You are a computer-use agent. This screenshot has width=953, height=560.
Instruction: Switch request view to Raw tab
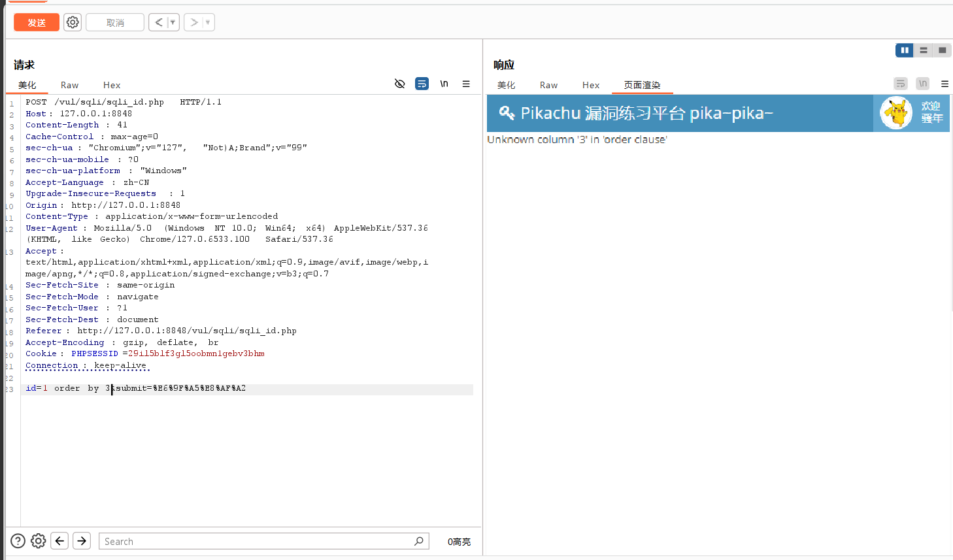point(69,85)
